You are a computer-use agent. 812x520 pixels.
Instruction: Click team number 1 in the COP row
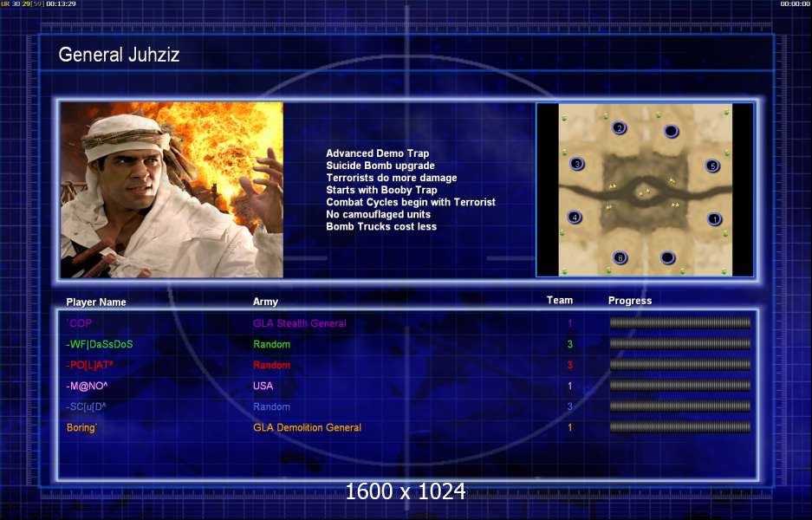click(x=569, y=324)
